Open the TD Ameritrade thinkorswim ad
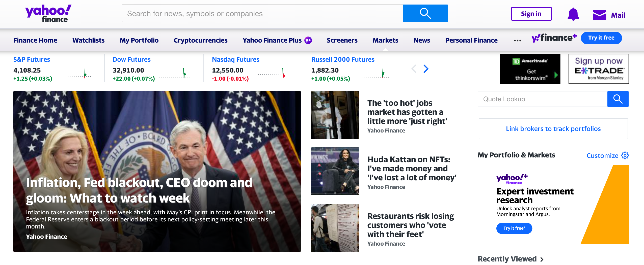This screenshot has height=265, width=644. point(530,69)
